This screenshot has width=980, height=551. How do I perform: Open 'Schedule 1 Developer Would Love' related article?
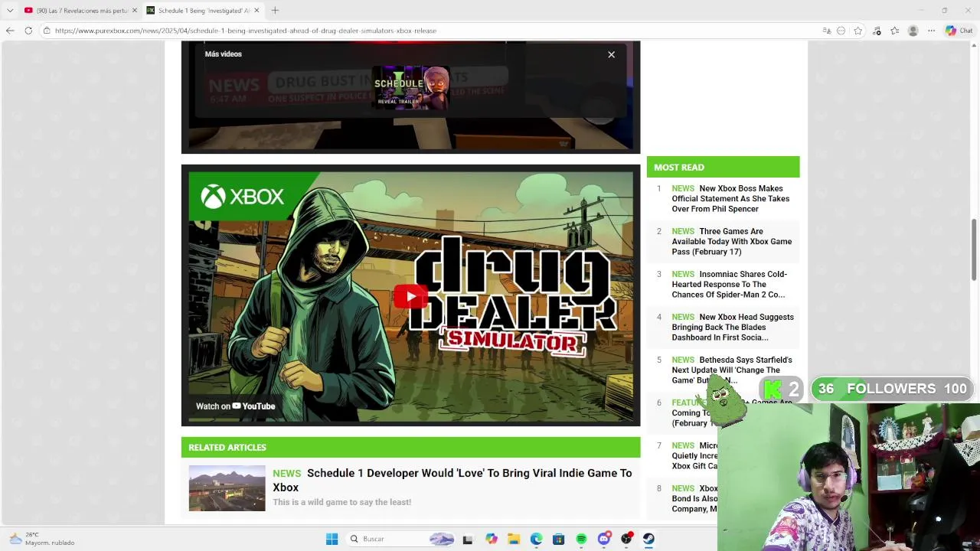452,480
